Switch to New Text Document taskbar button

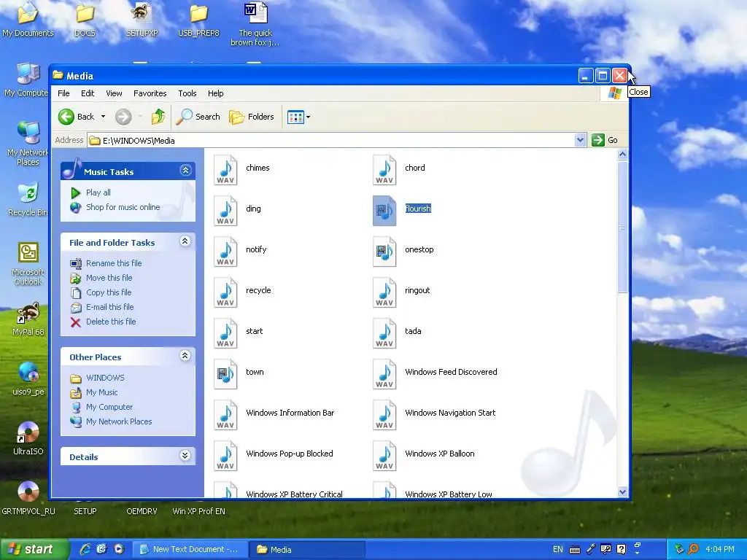click(x=190, y=549)
